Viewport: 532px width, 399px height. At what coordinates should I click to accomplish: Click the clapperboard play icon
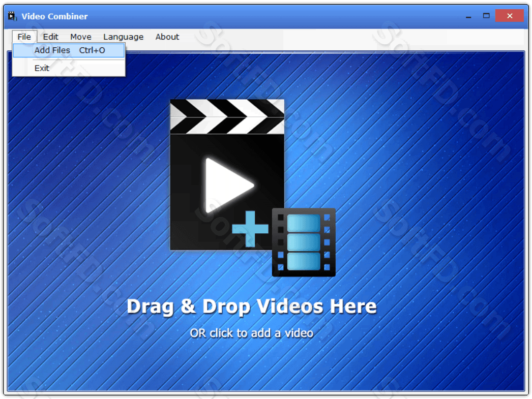click(227, 174)
